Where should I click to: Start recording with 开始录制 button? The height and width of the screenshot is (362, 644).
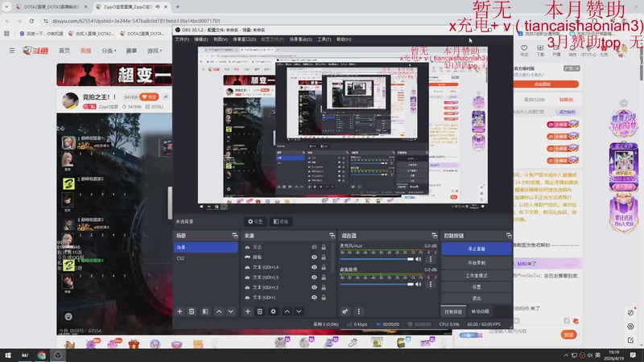[477, 263]
